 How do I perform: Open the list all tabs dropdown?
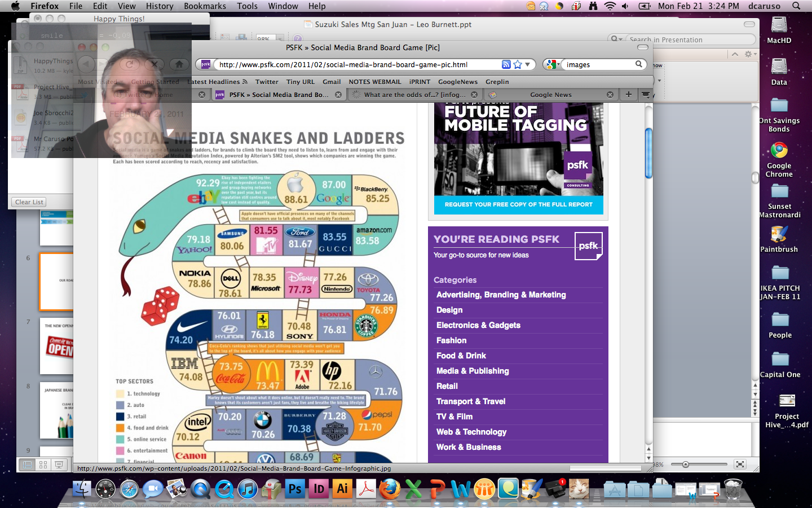646,94
